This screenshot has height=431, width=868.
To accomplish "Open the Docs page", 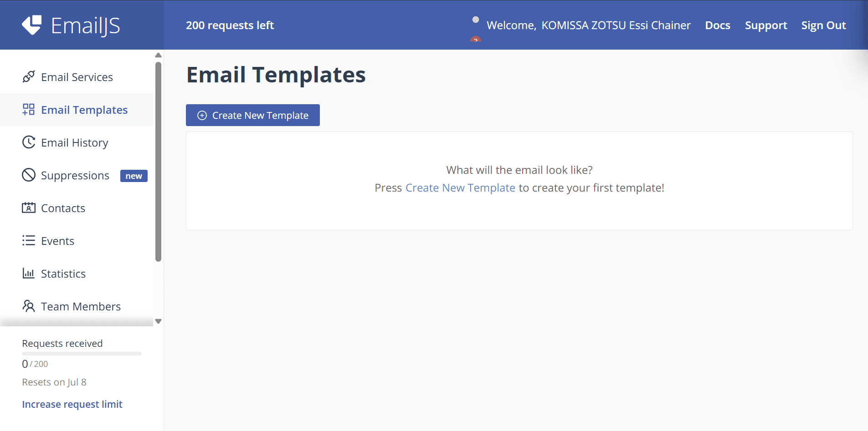I will pos(717,25).
